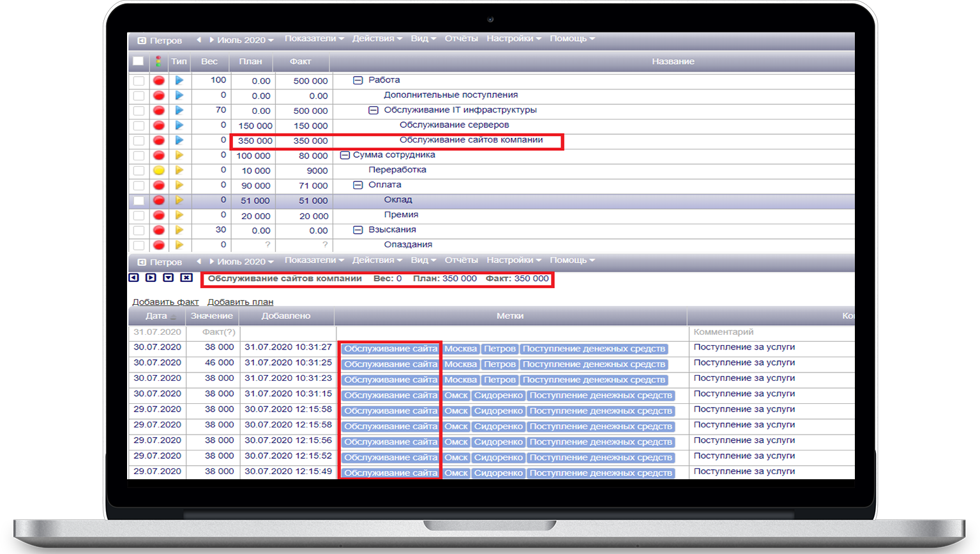This screenshot has width=980, height=554.
Task: Click the Добавить план link
Action: (240, 302)
